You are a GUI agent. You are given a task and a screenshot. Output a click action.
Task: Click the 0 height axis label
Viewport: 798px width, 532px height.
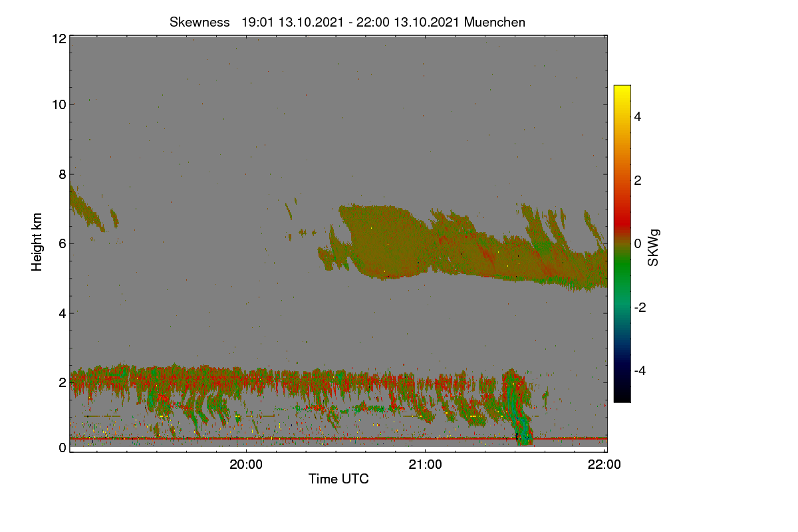pos(63,448)
